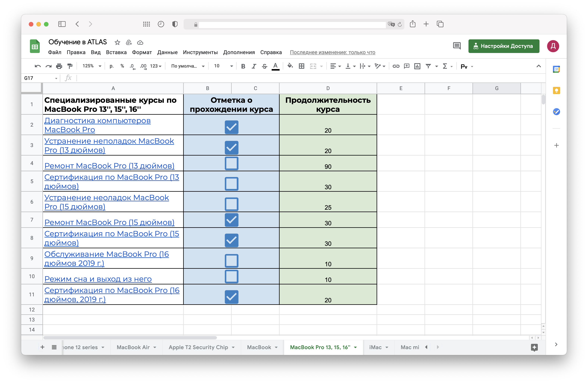Screen dimensions: 588x383
Task: Open the cell borders tool
Action: point(301,66)
